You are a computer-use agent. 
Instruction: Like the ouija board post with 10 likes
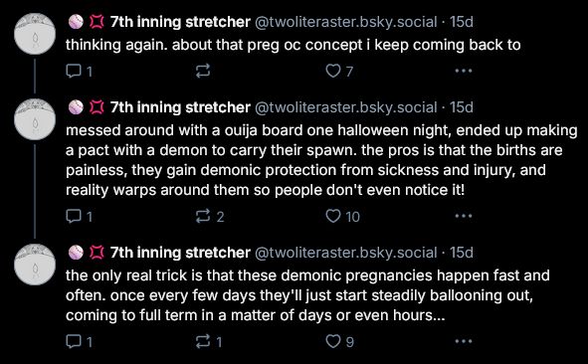(342, 216)
